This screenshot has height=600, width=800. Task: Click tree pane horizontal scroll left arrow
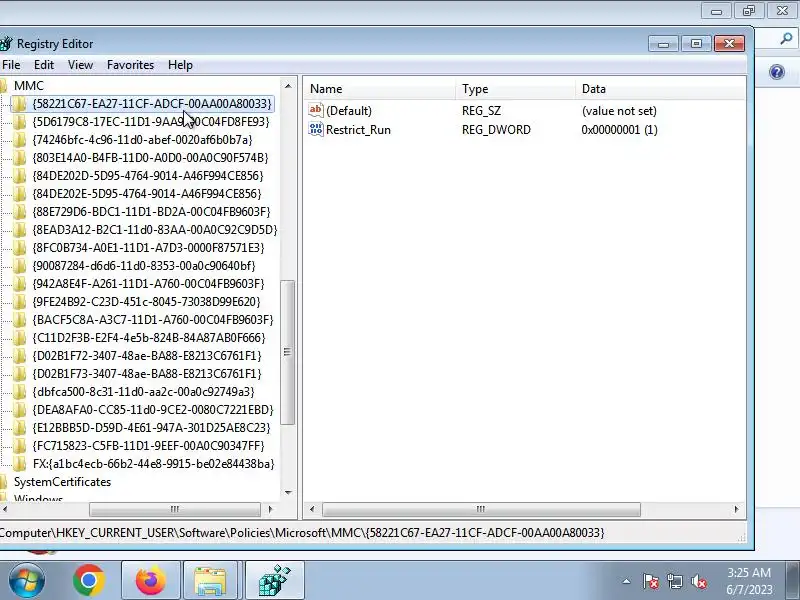pos(5,509)
